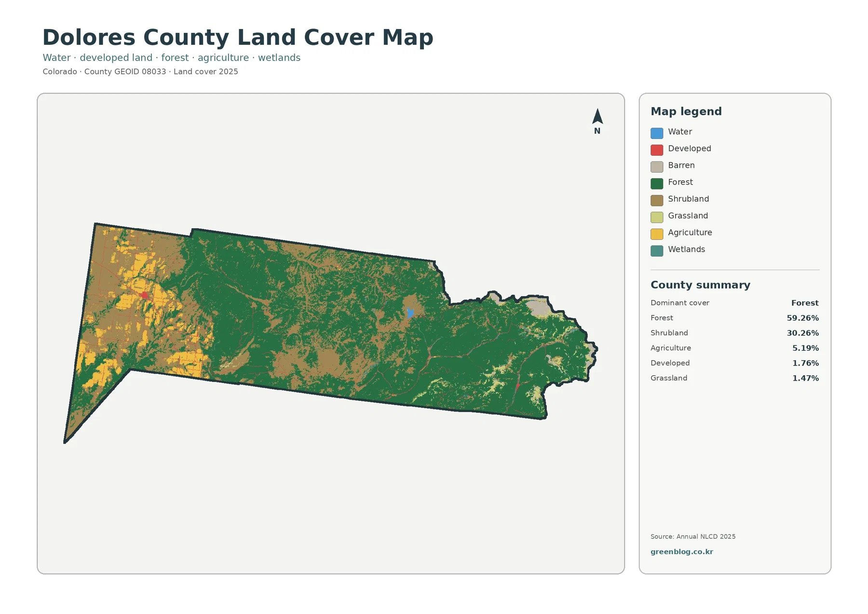Screen dimensions: 868x614
Task: Click the Developed row label in summary
Action: (670, 363)
